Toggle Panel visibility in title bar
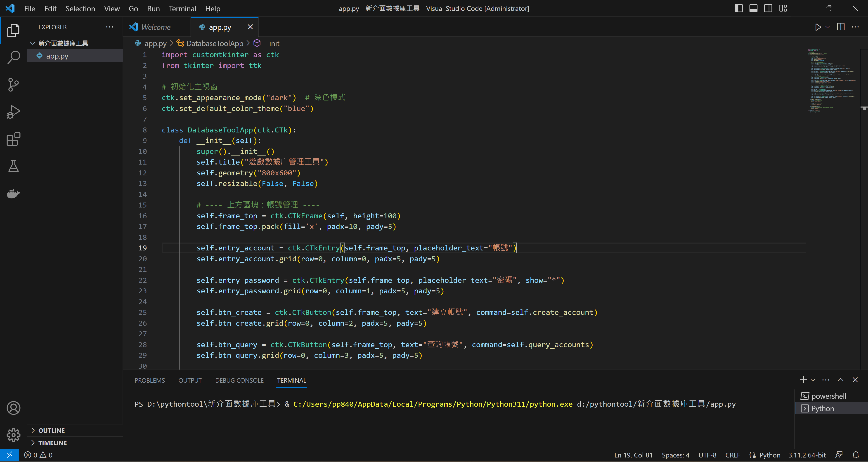The width and height of the screenshot is (868, 462). pyautogui.click(x=753, y=8)
